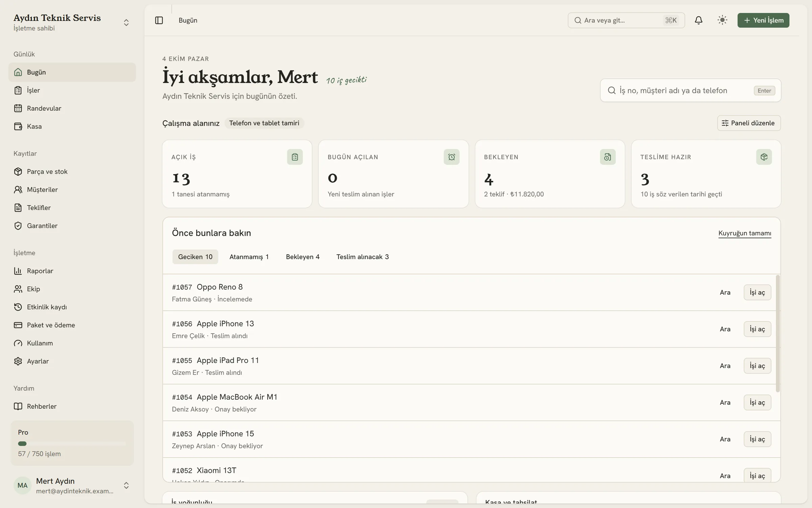Click the Raporlar chart icon

(18, 271)
